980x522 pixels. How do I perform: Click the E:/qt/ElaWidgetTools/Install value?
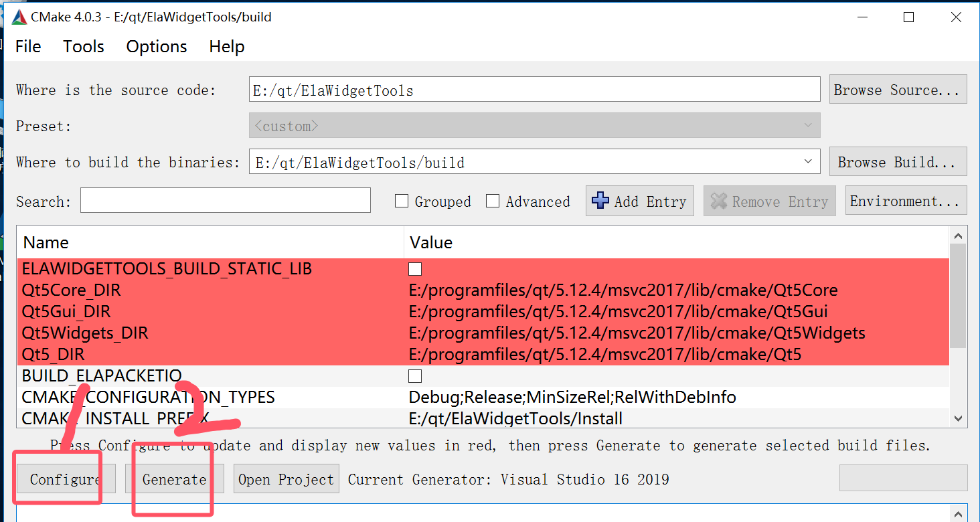(515, 418)
